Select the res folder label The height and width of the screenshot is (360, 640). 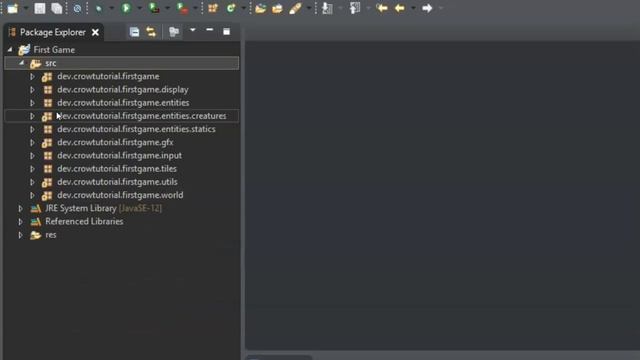coord(51,235)
